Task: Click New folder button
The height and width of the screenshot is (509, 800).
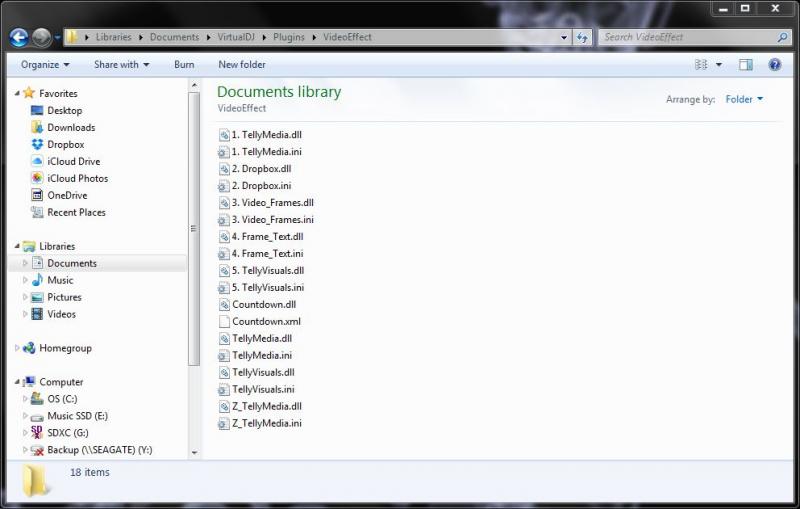Action: coord(242,65)
